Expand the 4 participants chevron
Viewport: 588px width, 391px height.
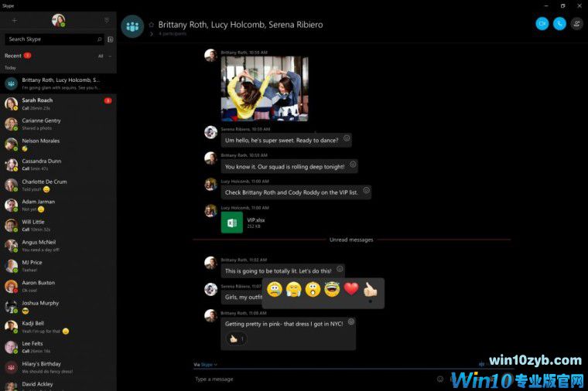tap(152, 34)
